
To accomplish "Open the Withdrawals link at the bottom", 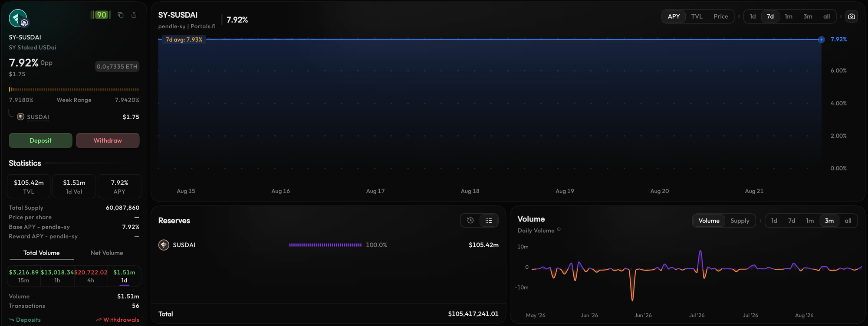I will coord(118,320).
